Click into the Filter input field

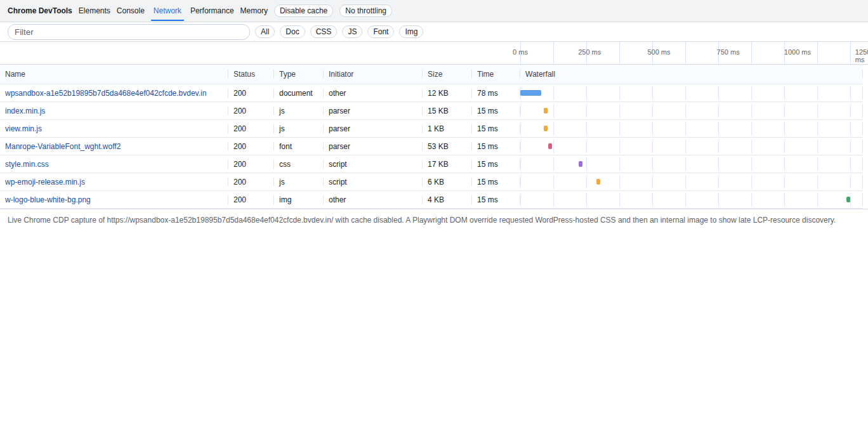pyautogui.click(x=129, y=32)
